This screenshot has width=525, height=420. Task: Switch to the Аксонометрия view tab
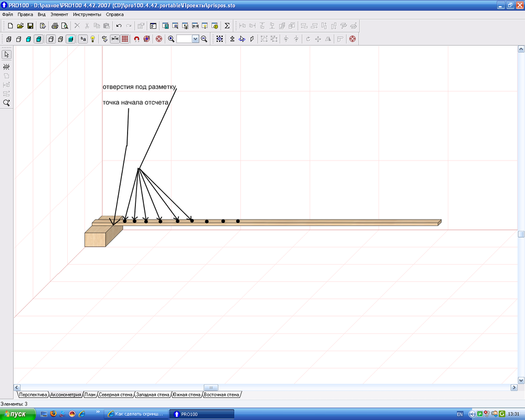[66, 394]
